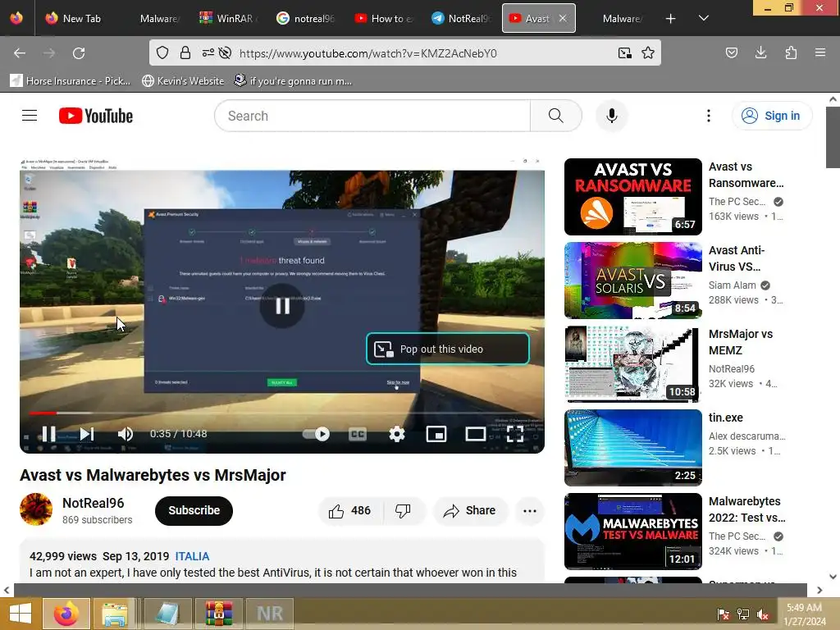
Task: Open Horse Insurance bookmark
Action: tap(71, 81)
